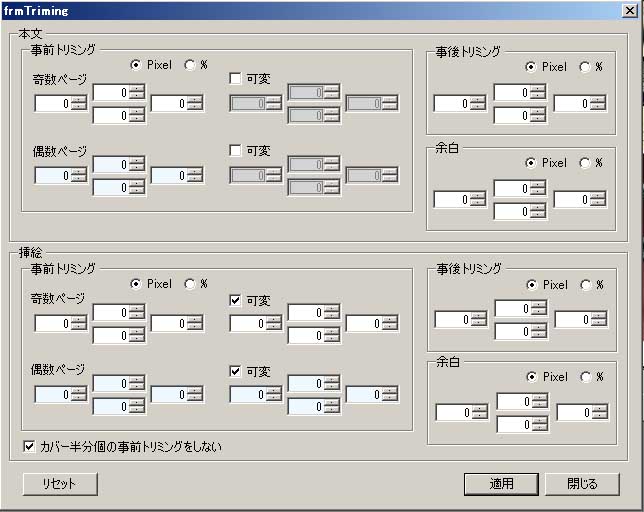Click left trim field of 本文 偶数ページ
Screen dimensions: 644x512
pyautogui.click(x=61, y=175)
